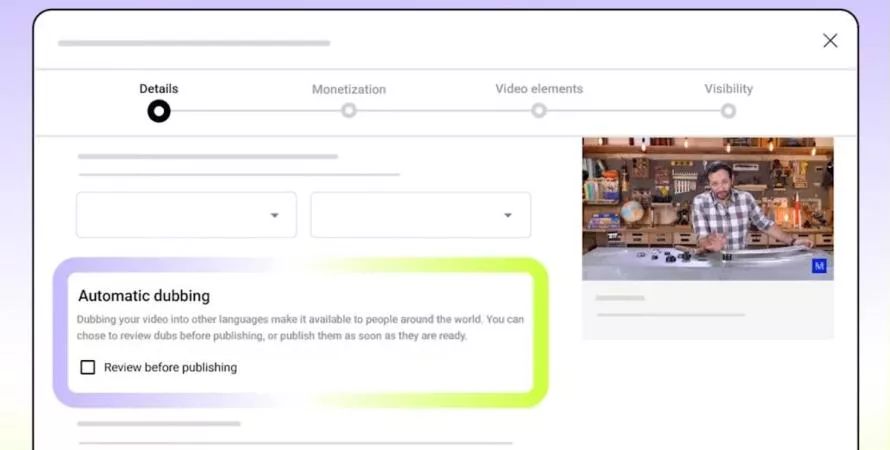
Task: Click the blue M badge on thumbnail
Action: click(x=818, y=266)
